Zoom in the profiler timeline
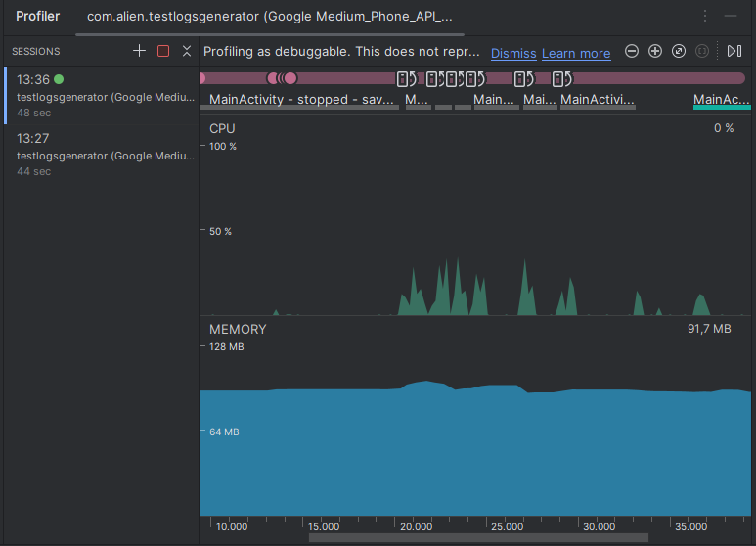Viewport: 756px width, 546px height. point(655,51)
